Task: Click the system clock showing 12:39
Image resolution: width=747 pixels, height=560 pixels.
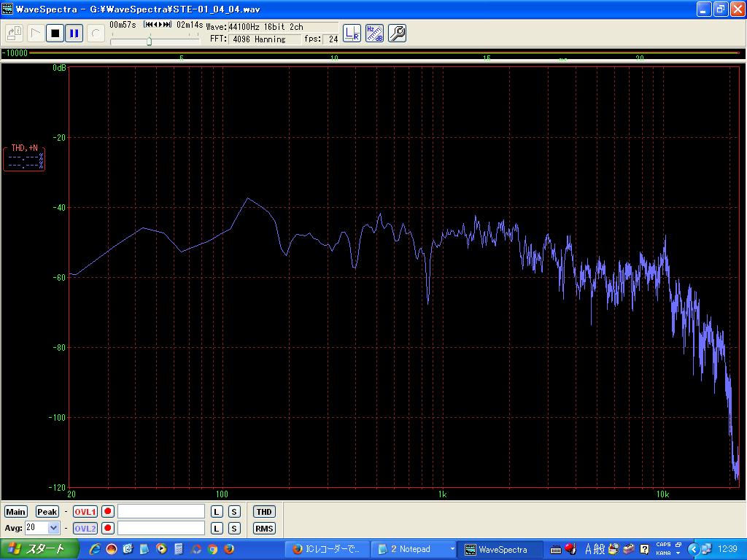Action: tap(727, 549)
